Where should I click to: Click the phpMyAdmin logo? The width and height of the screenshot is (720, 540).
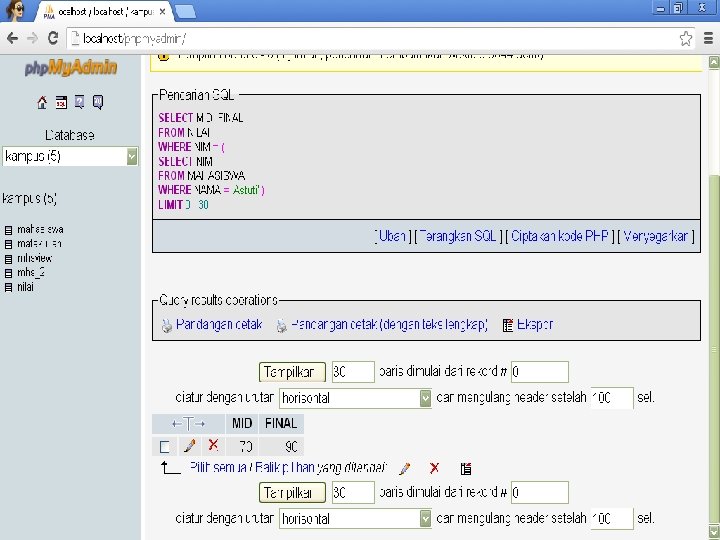[71, 68]
